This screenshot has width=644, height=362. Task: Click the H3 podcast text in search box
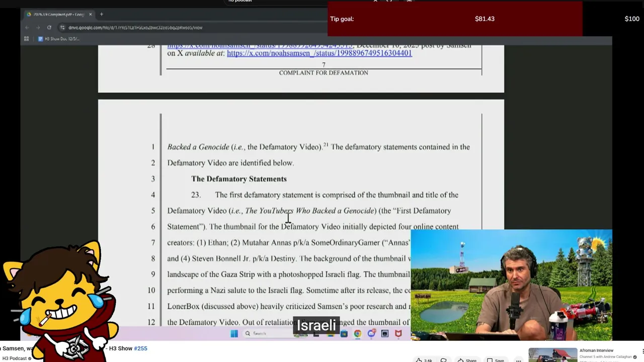pyautogui.click(x=240, y=1)
